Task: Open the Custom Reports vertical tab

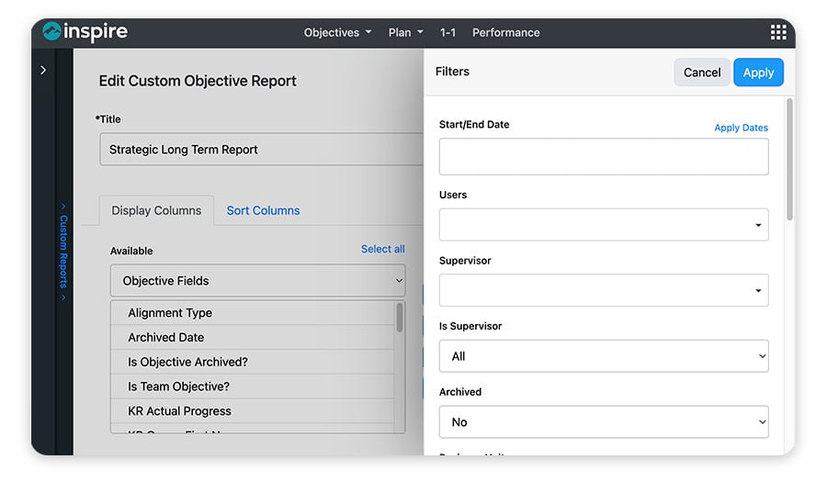Action: (x=63, y=252)
